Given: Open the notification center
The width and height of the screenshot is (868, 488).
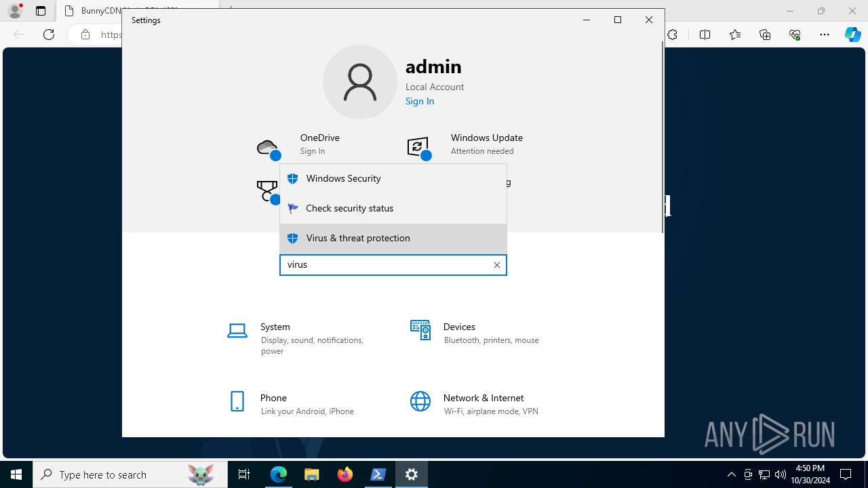Looking at the screenshot, I should click(x=846, y=474).
